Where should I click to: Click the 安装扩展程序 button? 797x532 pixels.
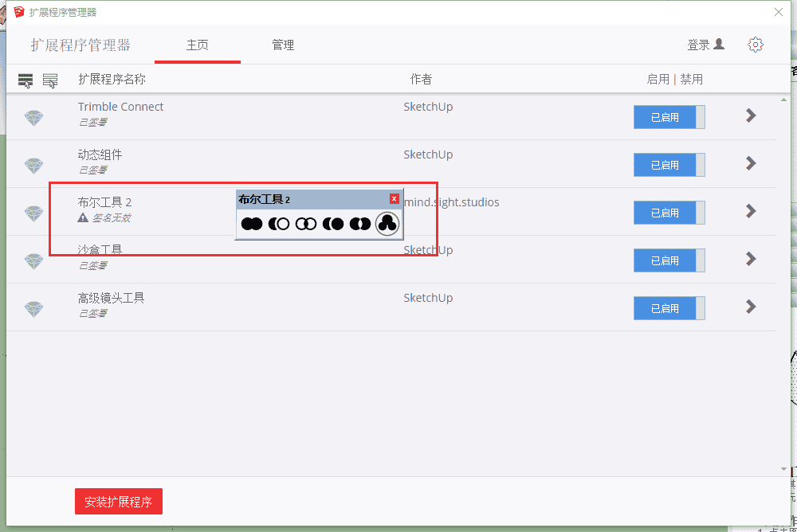[x=119, y=502]
